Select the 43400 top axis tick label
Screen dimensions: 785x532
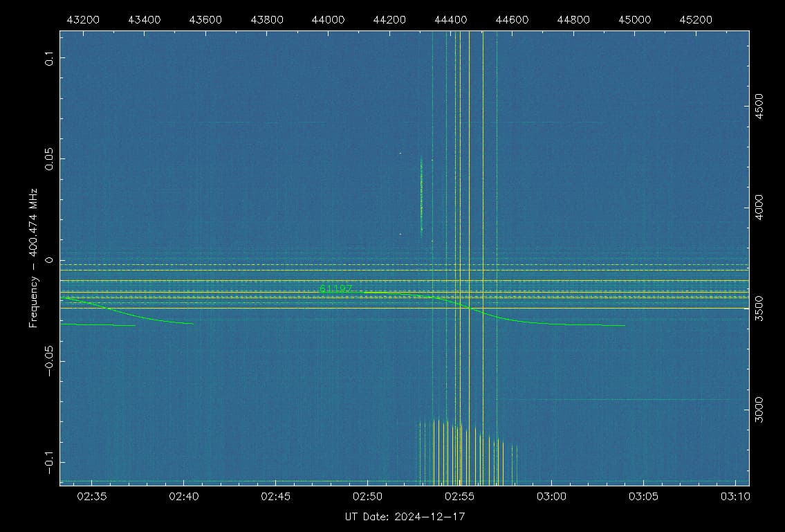(x=144, y=19)
